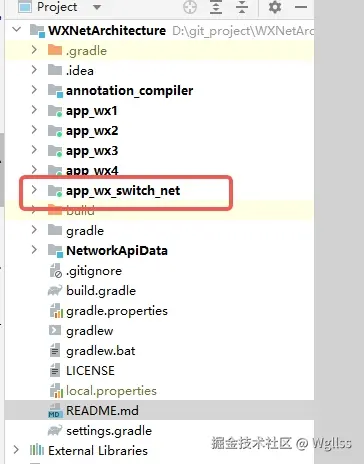
Task: Open the Project view dropdown arrow
Action: [x=97, y=7]
